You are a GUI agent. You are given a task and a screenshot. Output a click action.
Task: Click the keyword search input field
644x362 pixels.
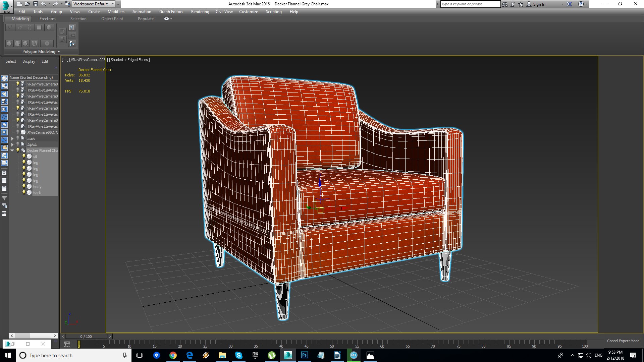coord(470,4)
